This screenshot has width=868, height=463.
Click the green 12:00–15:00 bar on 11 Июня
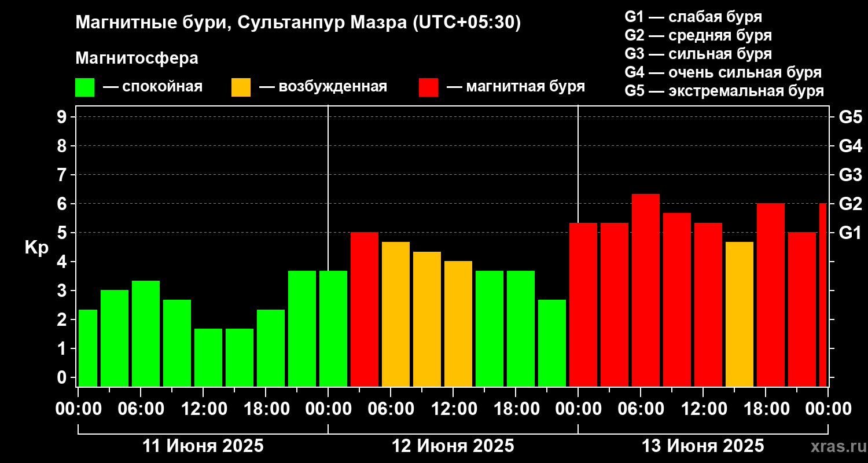click(208, 357)
